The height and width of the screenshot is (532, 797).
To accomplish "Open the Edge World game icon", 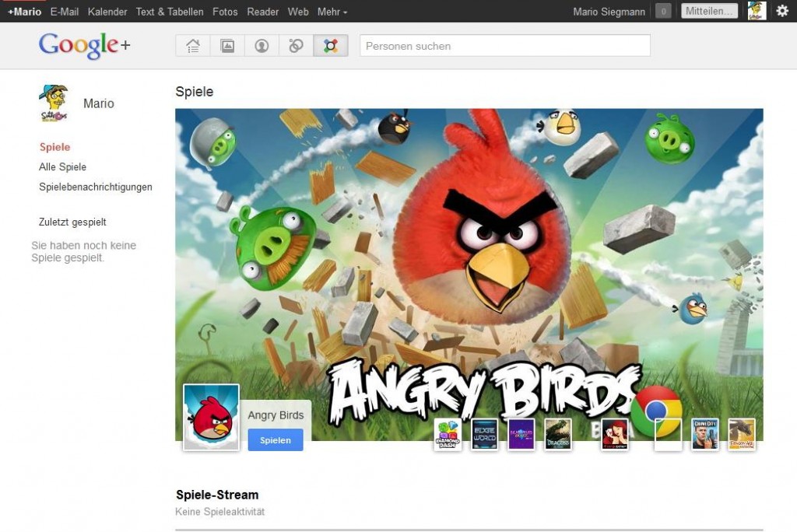I will tap(485, 434).
